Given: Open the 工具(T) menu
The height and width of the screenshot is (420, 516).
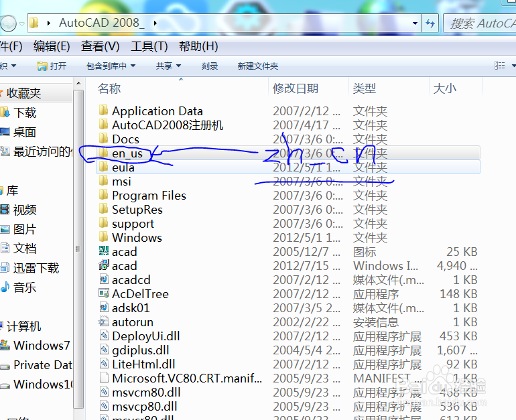Looking at the screenshot, I should [149, 46].
